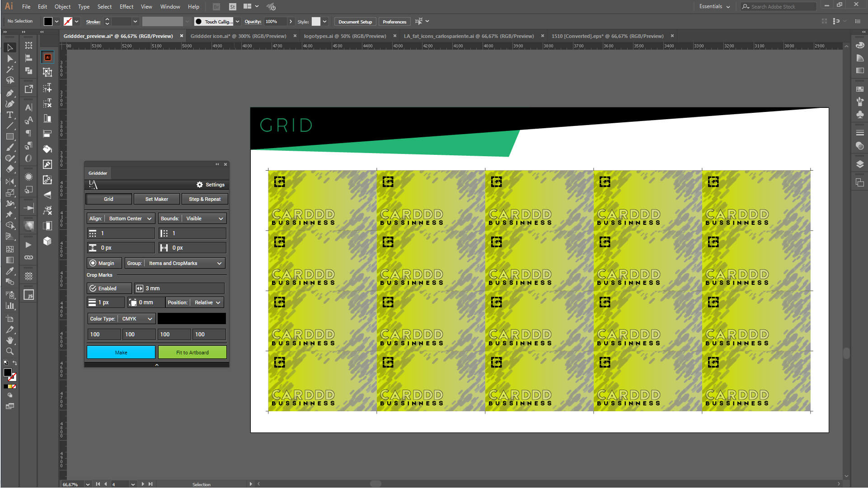This screenshot has width=868, height=488.
Task: Click the Fit to Artboard button
Action: (x=192, y=352)
